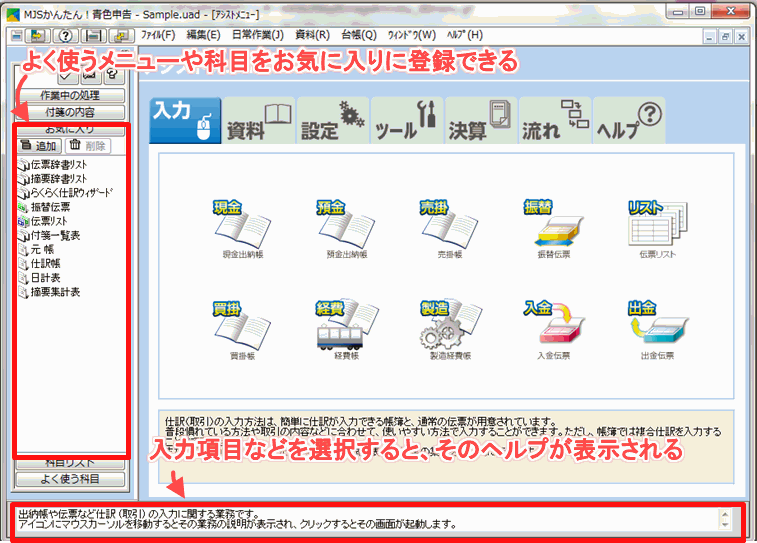Image resolution: width=757 pixels, height=543 pixels.
Task: Launch the 振替伝票 transfer slip icon
Action: [554, 229]
